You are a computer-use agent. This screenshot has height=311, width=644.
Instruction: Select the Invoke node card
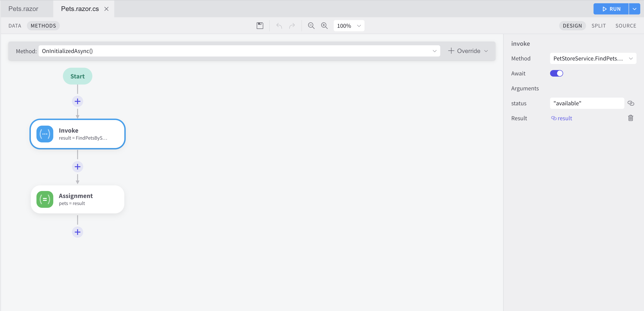pyautogui.click(x=78, y=134)
